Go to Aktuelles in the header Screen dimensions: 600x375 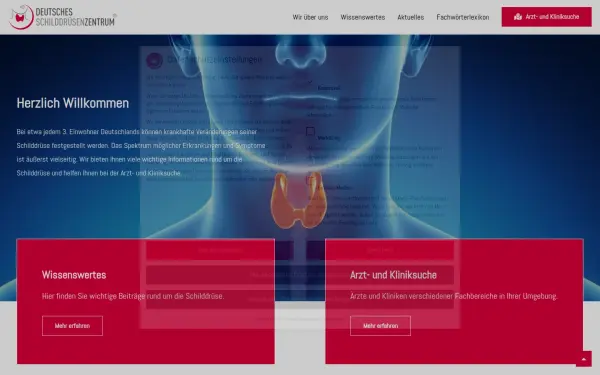coord(411,17)
